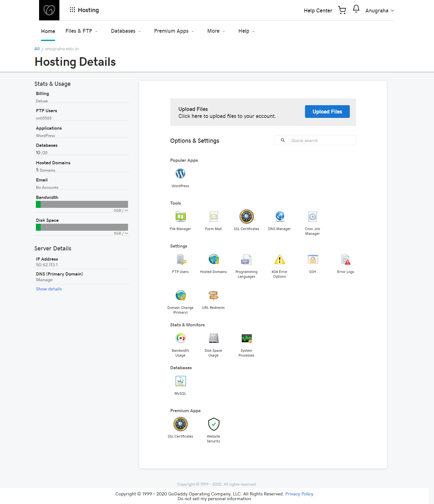Viewport: 434px width, 504px height.
Task: Click the GoDaddy logo
Action: point(49,10)
